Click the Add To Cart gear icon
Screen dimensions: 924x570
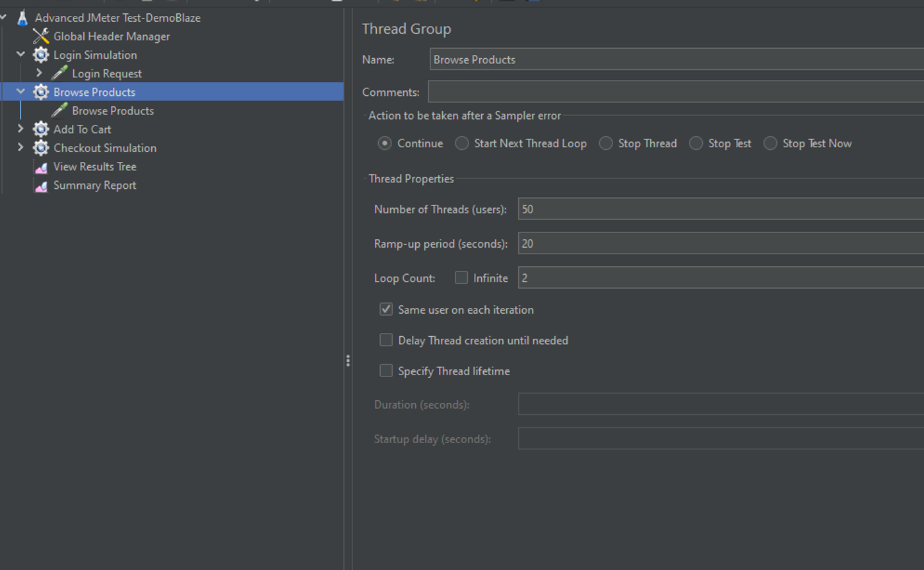click(x=41, y=129)
